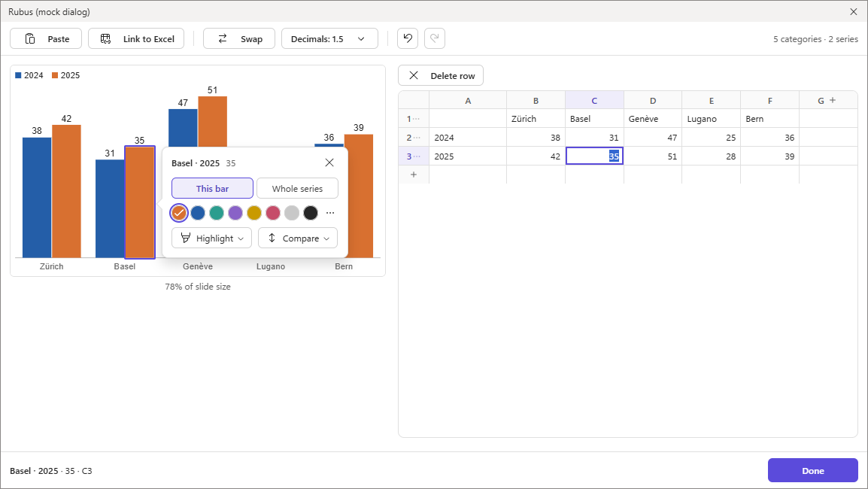Click the Zürich 2025 orange bar
868x489 pixels.
[66, 191]
